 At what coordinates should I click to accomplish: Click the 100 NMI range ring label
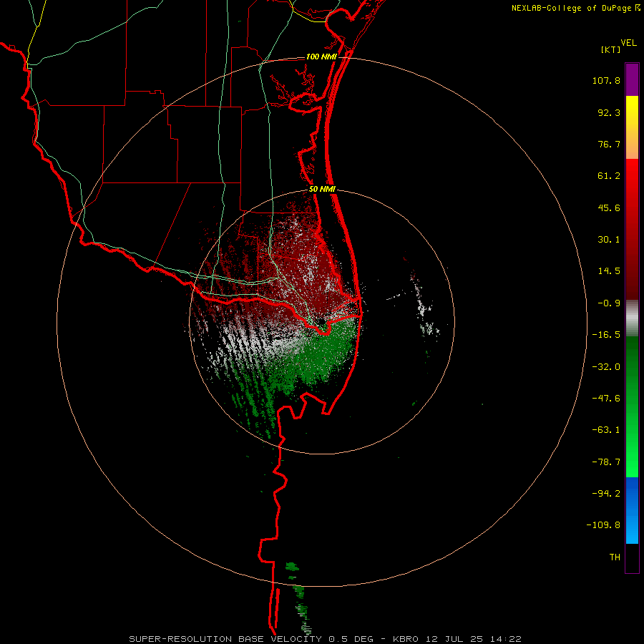tap(321, 57)
